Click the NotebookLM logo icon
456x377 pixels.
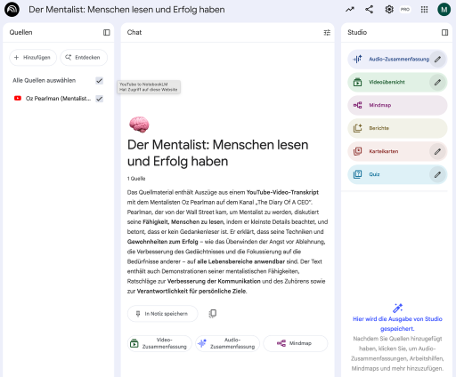[x=12, y=9]
